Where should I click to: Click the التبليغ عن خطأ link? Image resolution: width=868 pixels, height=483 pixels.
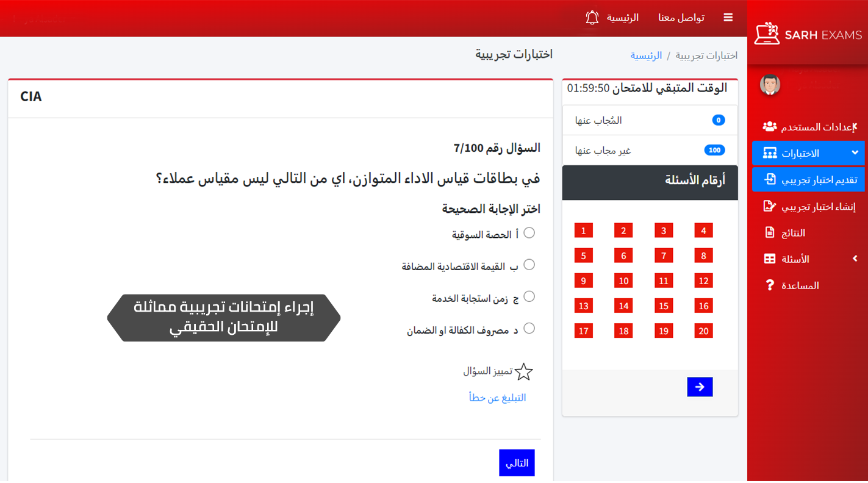point(497,398)
